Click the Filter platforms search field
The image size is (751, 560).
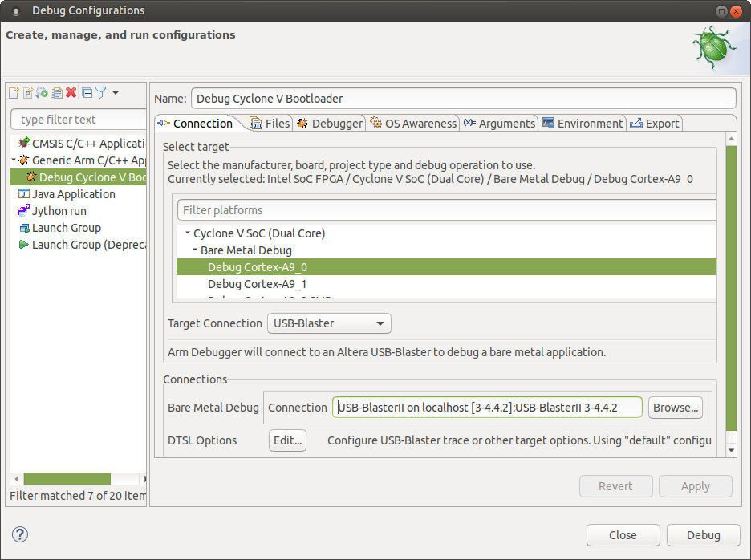(x=446, y=210)
